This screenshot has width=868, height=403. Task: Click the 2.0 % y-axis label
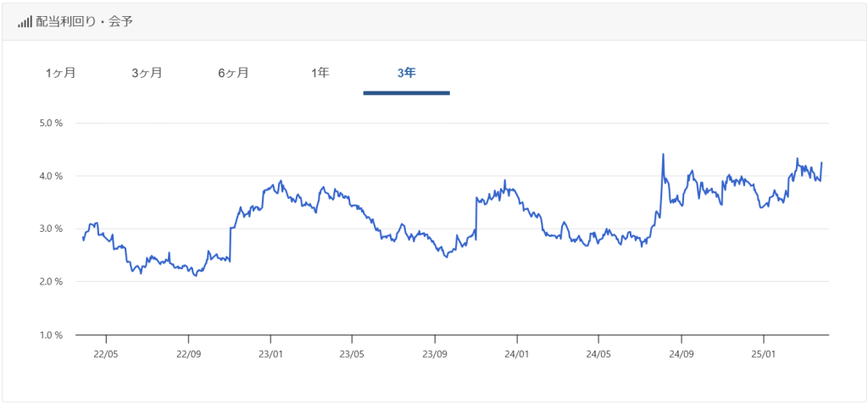click(x=51, y=282)
